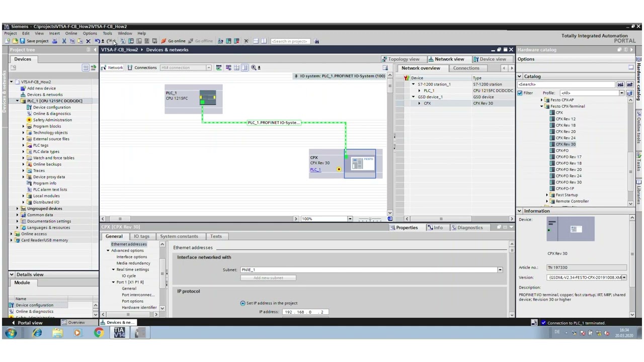Expand Program blocks in project tree
Viewport: 644px width, 362px height.
[23, 126]
